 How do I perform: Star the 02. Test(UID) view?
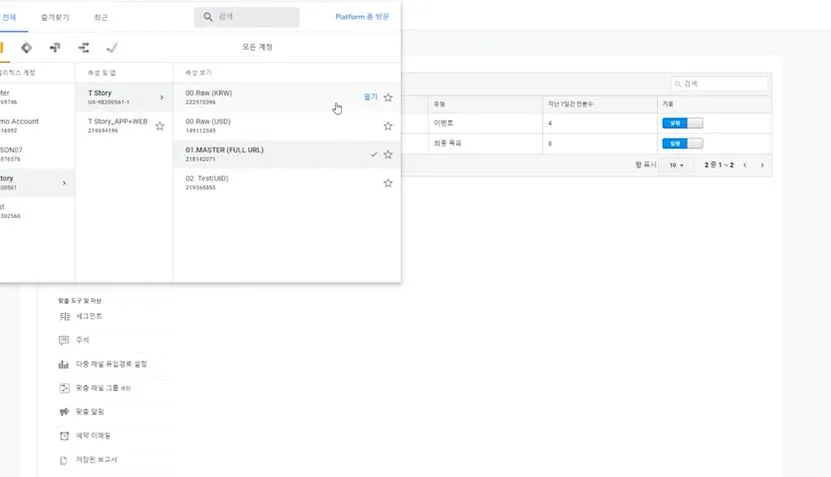point(388,183)
